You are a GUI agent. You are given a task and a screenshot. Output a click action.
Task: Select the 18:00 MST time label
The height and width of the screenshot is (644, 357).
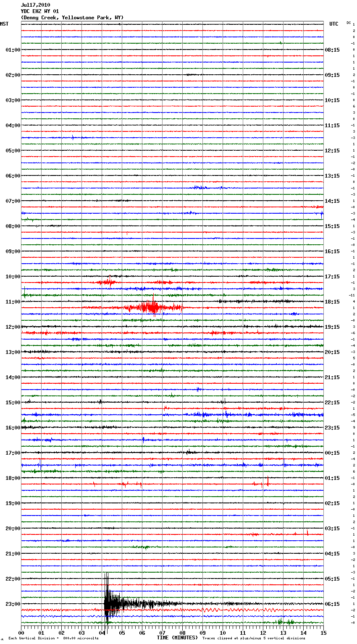point(13,478)
